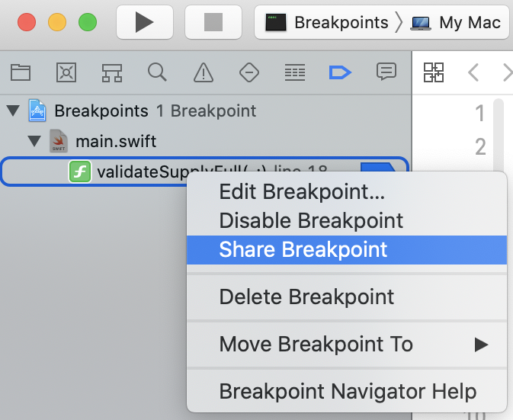Select the Breakpoint navigator icon

pos(340,72)
